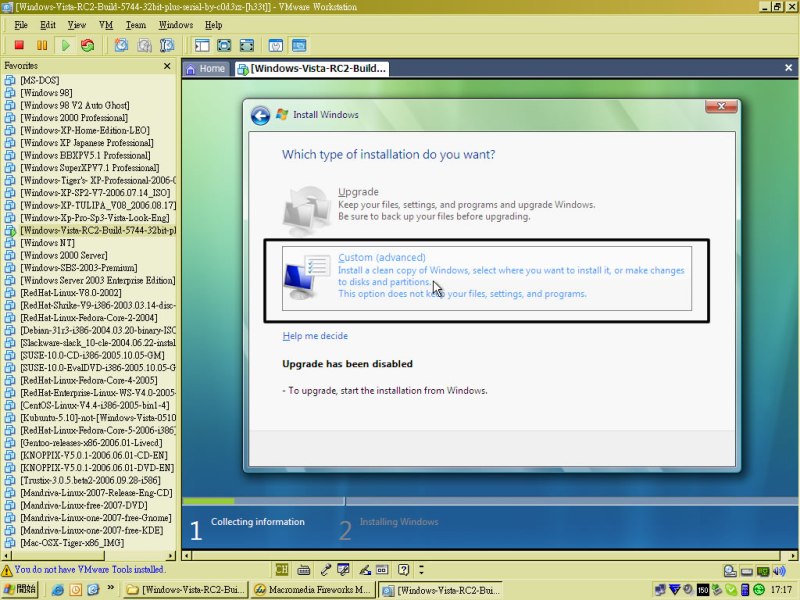Expand IME bar options arrow
Image resolution: width=800 pixels, height=600 pixels.
(421, 569)
